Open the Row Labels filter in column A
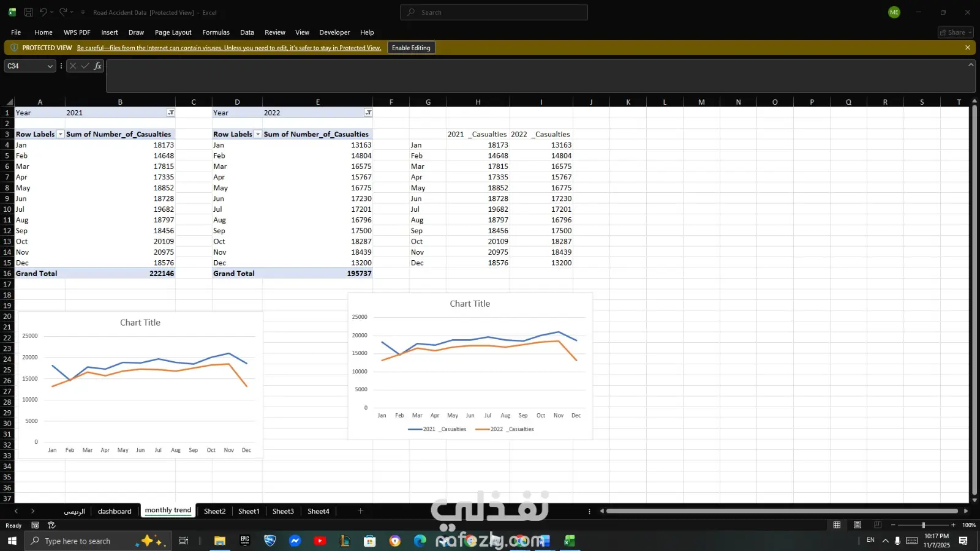The image size is (980, 551). pos(60,134)
